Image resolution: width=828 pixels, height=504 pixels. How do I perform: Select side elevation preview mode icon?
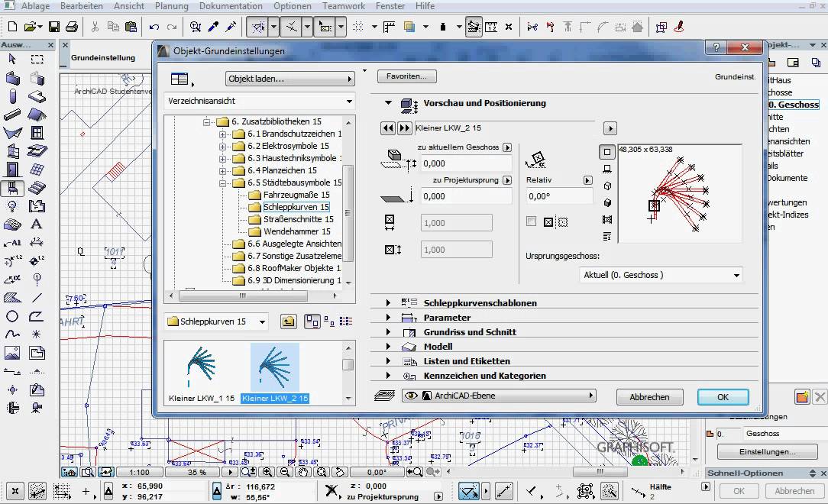click(x=607, y=169)
